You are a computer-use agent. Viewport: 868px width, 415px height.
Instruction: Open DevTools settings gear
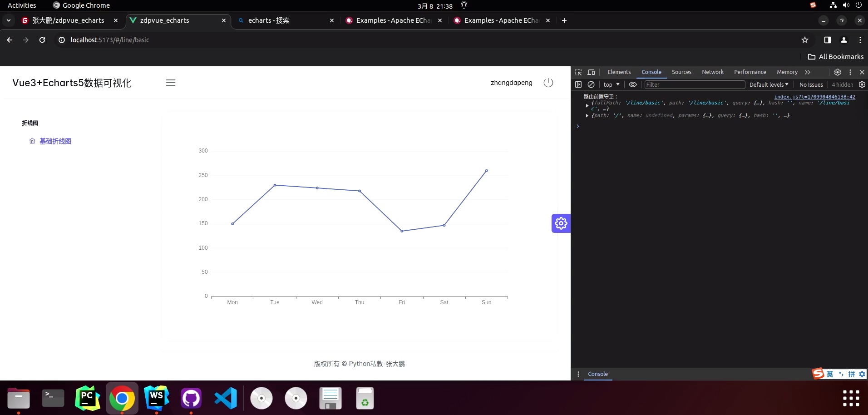[838, 72]
